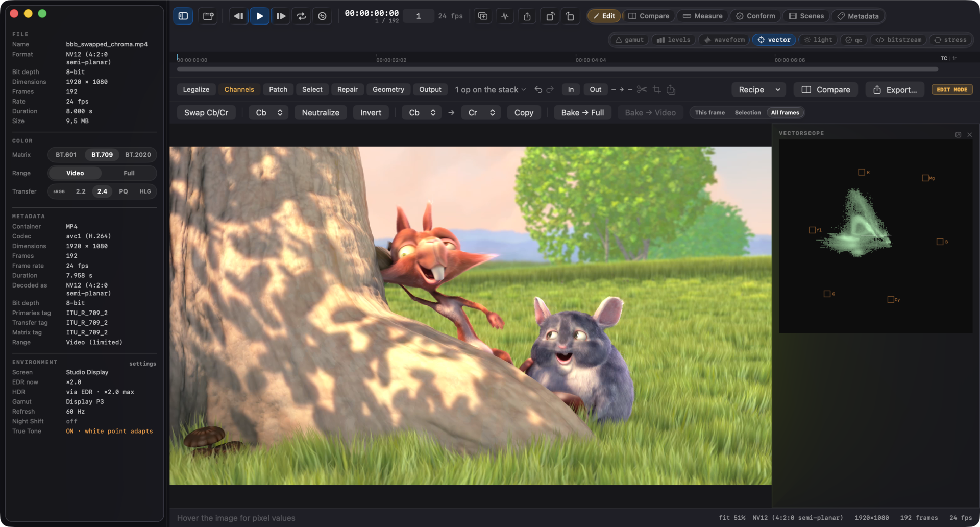Click the timeline scrubber bar
The height and width of the screenshot is (527, 980).
click(557, 69)
